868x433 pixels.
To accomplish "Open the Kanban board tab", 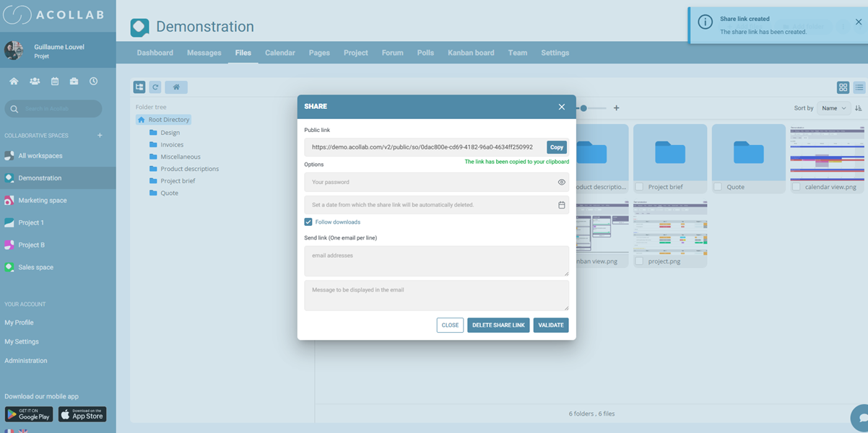I will 471,53.
